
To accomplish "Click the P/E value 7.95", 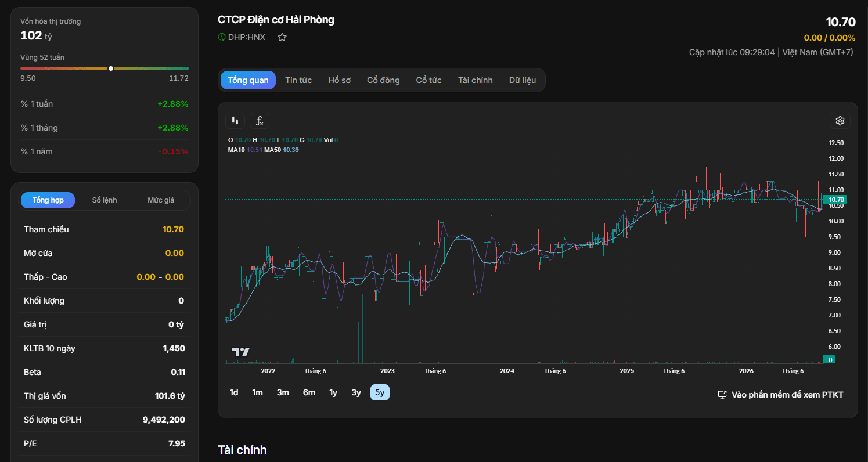I will (x=177, y=443).
